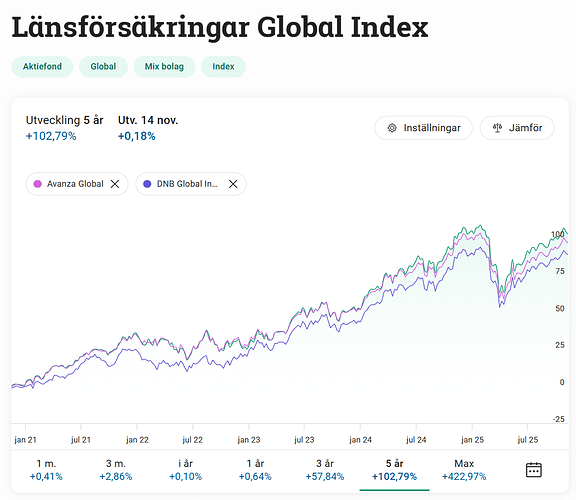The height and width of the screenshot is (500, 576).
Task: Switch to the 3 m. period
Action: (x=116, y=470)
